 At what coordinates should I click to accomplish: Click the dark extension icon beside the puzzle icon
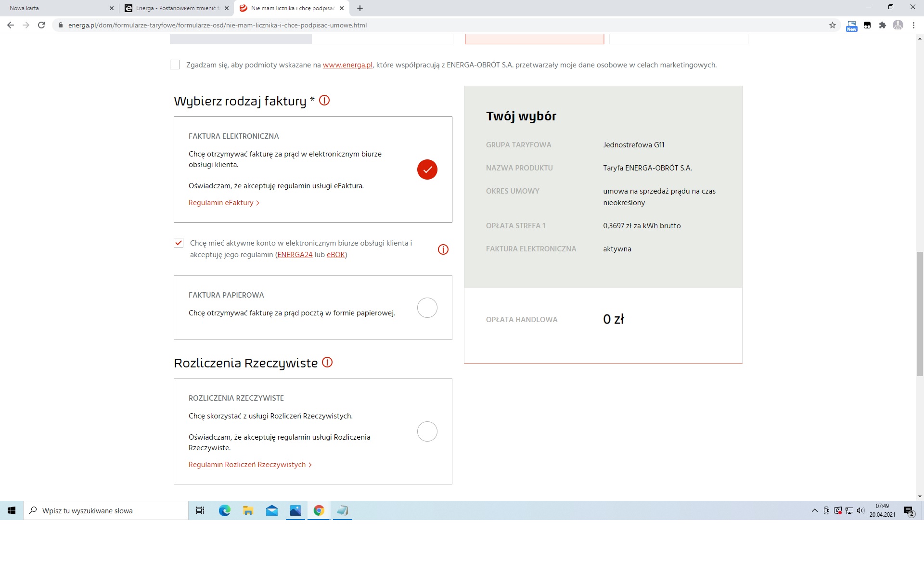[x=867, y=25]
